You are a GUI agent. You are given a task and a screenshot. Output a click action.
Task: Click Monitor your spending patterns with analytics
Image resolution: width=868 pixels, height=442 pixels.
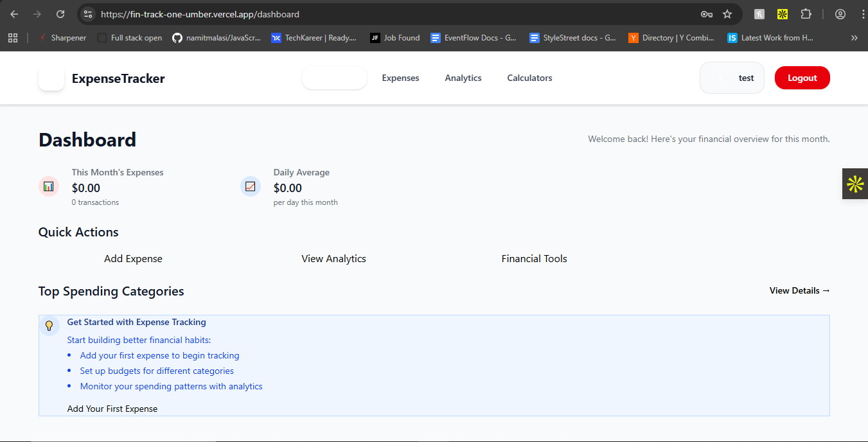tap(172, 386)
